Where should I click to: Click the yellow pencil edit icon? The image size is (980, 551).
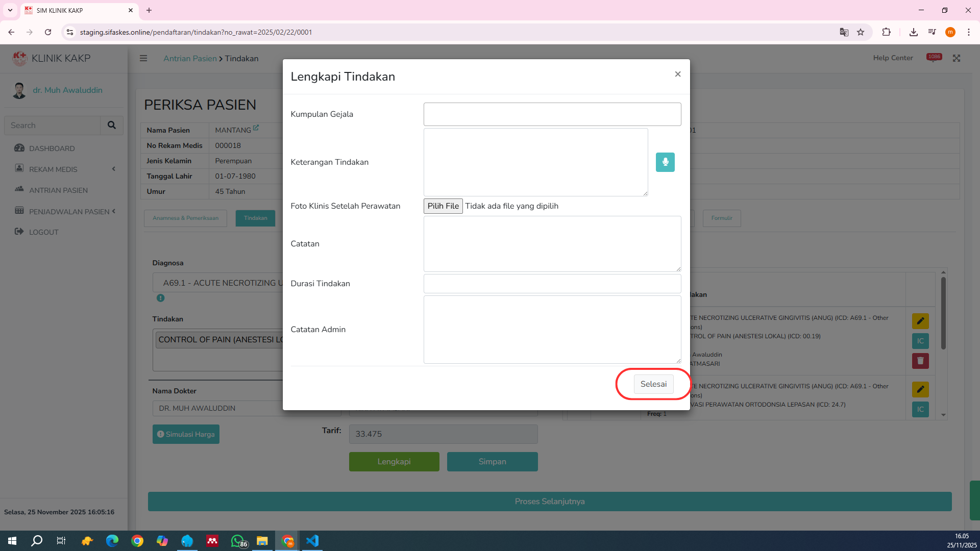point(920,321)
